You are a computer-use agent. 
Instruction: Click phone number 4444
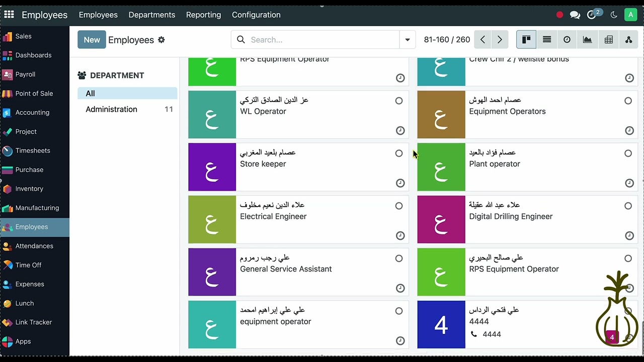[492, 334]
